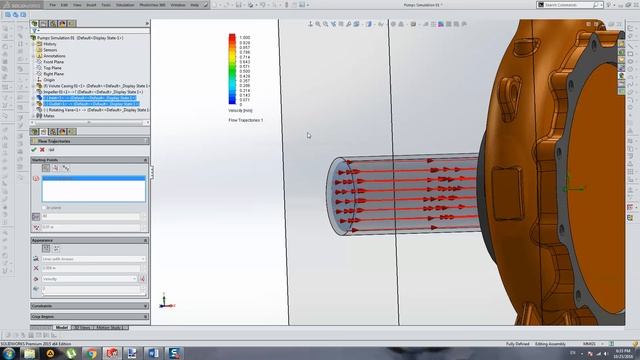Screen dimensions: 640x360
Task: Choose first Appearance trajectory mode icon
Action: [x=46, y=249]
